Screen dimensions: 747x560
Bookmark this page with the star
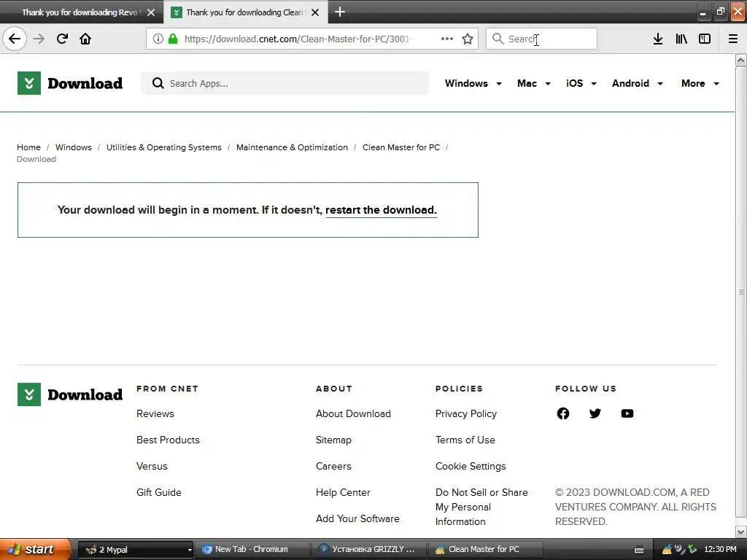(x=468, y=39)
